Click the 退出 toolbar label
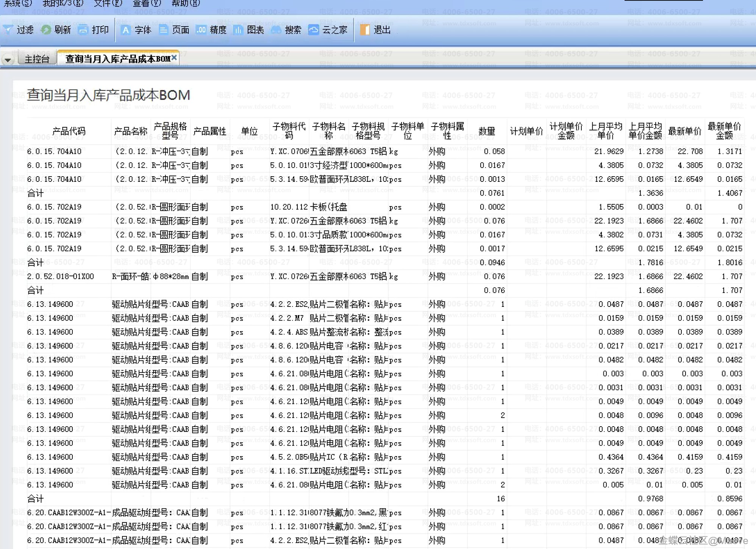Screen dimensions: 756x549 (382, 30)
